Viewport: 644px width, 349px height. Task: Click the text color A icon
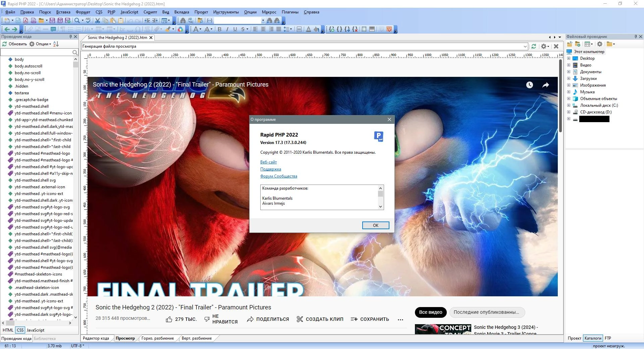pyautogui.click(x=308, y=29)
